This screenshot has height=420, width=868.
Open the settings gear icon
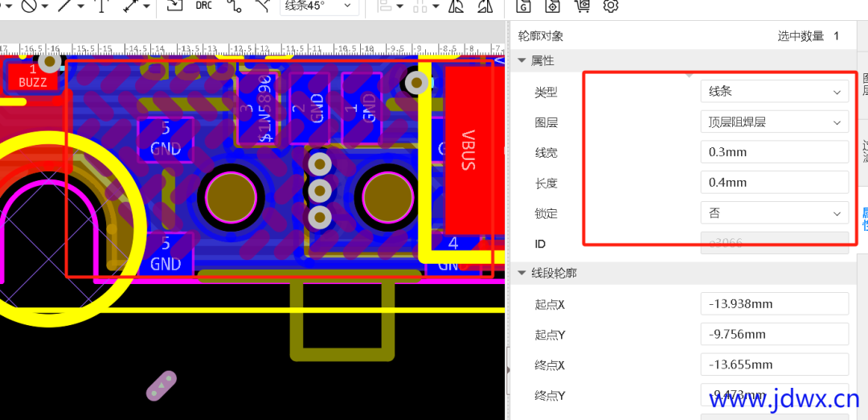[611, 6]
